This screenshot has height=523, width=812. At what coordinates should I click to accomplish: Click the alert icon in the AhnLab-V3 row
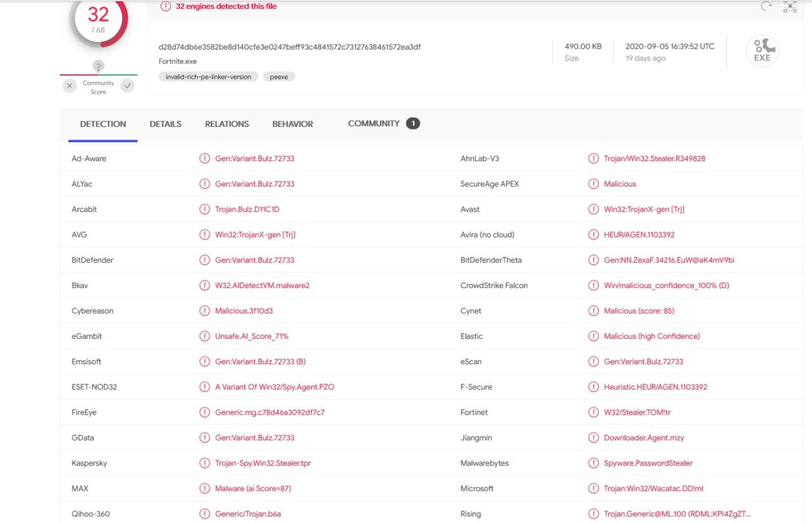(x=593, y=159)
